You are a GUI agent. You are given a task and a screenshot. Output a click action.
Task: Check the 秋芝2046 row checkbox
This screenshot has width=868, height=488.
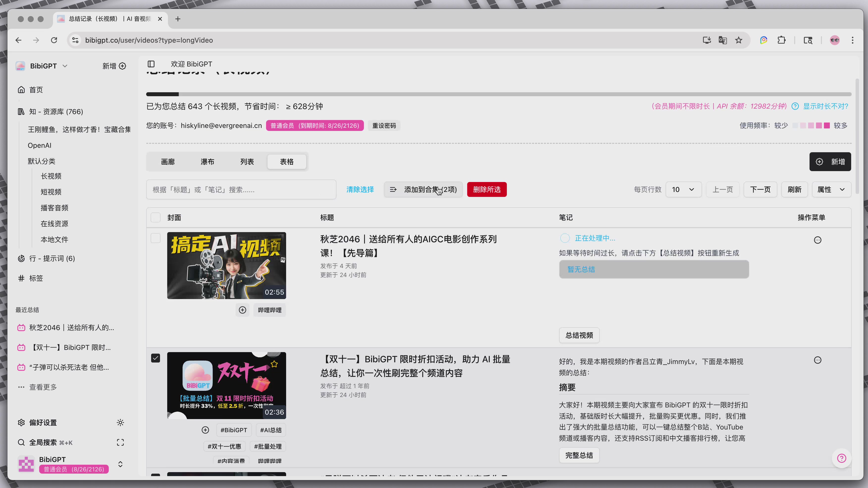(x=155, y=238)
